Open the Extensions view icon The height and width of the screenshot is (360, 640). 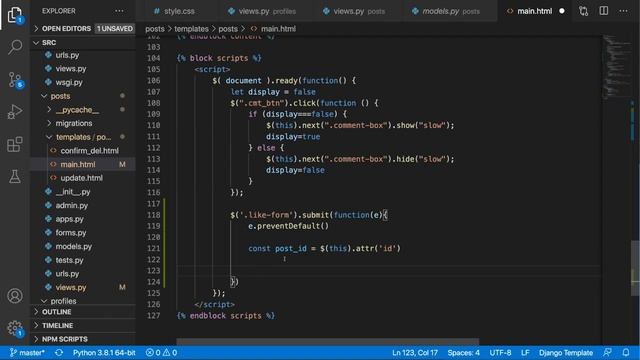[15, 144]
